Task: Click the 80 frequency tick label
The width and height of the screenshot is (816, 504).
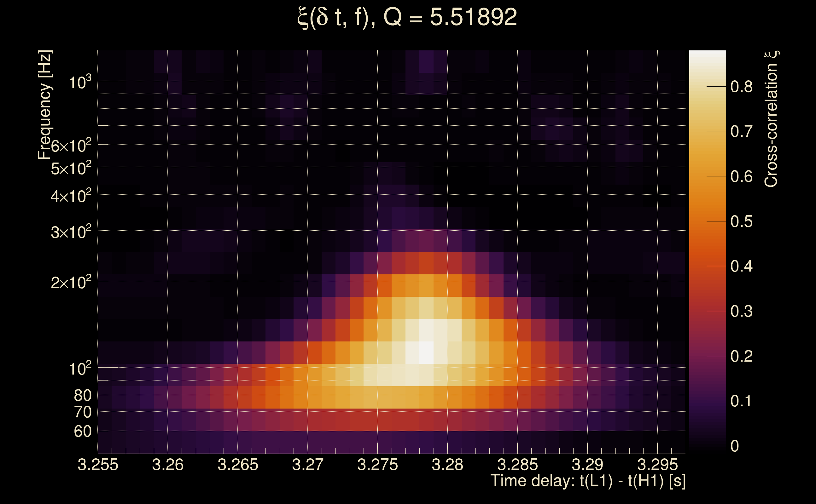Action: coord(82,396)
